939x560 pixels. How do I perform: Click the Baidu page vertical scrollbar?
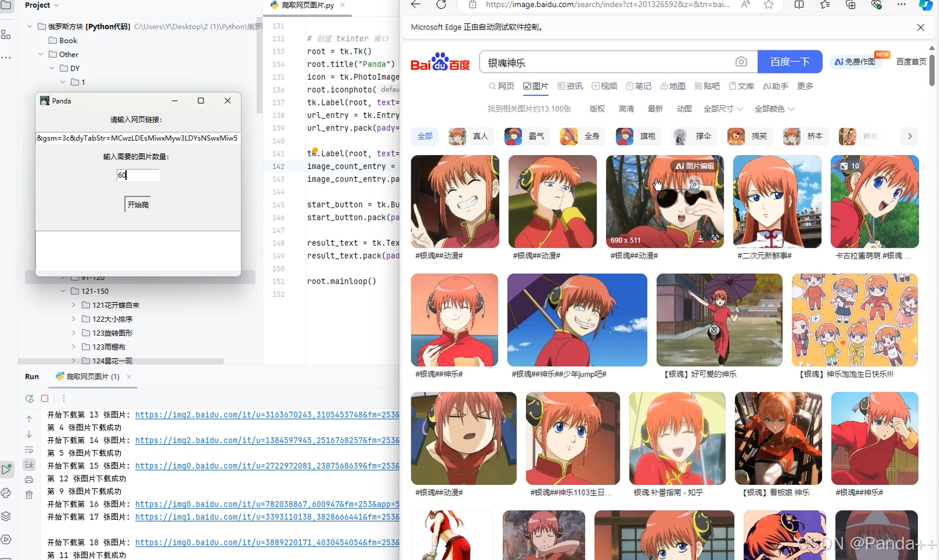(x=931, y=69)
